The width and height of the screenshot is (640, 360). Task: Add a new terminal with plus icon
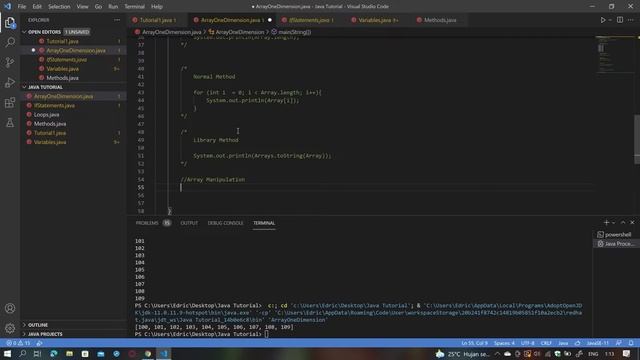click(x=606, y=222)
